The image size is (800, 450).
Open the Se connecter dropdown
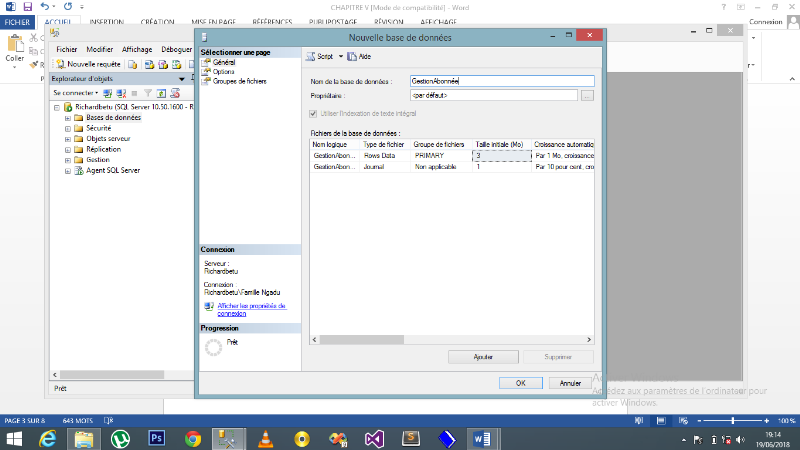76,93
